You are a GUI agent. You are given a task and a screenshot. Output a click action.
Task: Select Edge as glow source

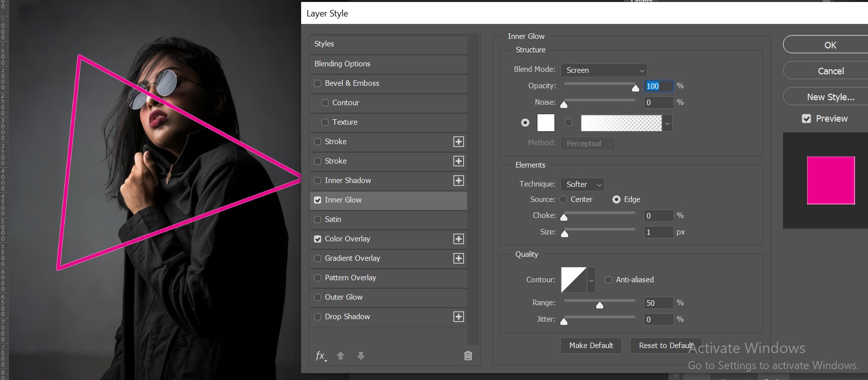pos(617,199)
